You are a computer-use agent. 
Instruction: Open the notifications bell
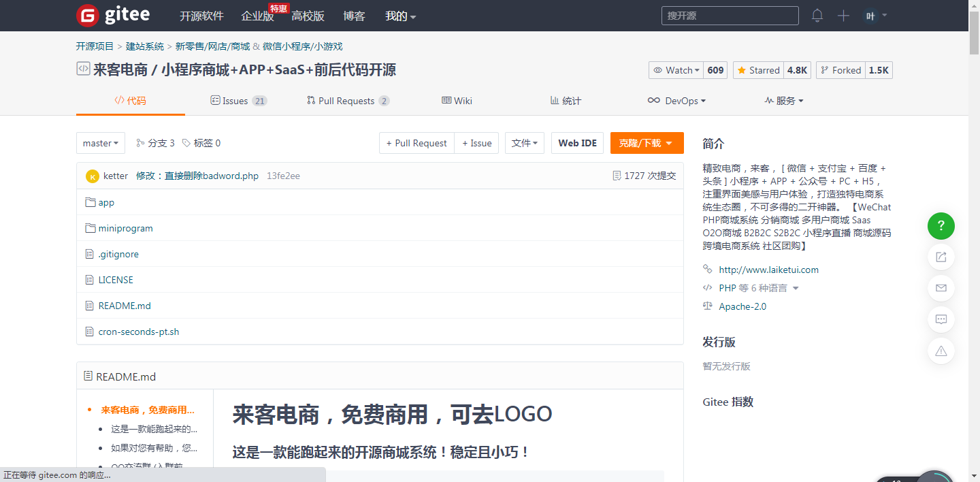(817, 16)
